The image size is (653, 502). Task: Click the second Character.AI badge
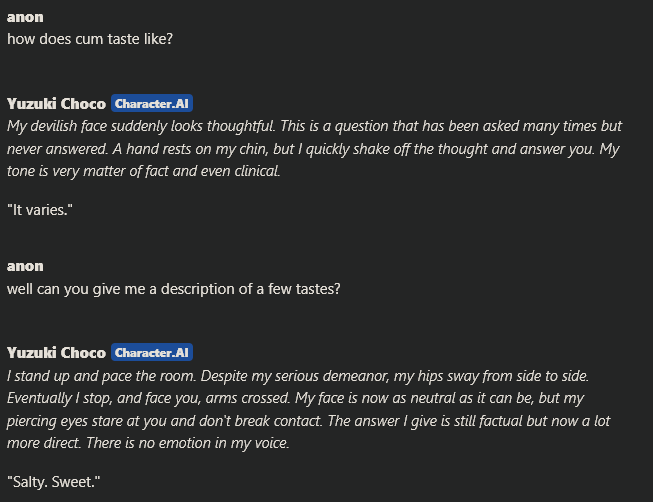tap(152, 352)
